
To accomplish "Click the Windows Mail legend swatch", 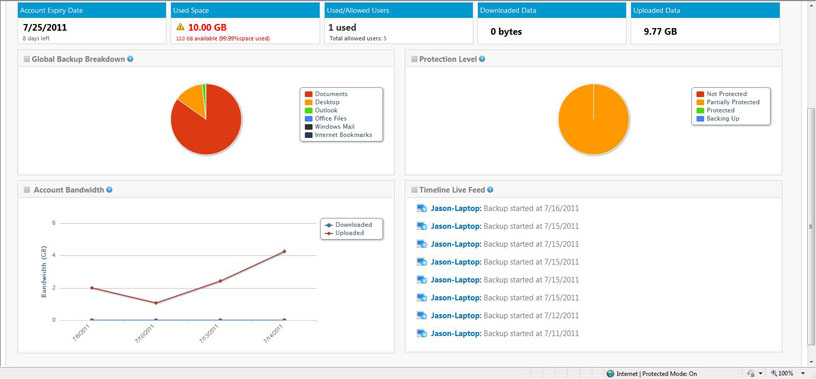I will [x=308, y=127].
